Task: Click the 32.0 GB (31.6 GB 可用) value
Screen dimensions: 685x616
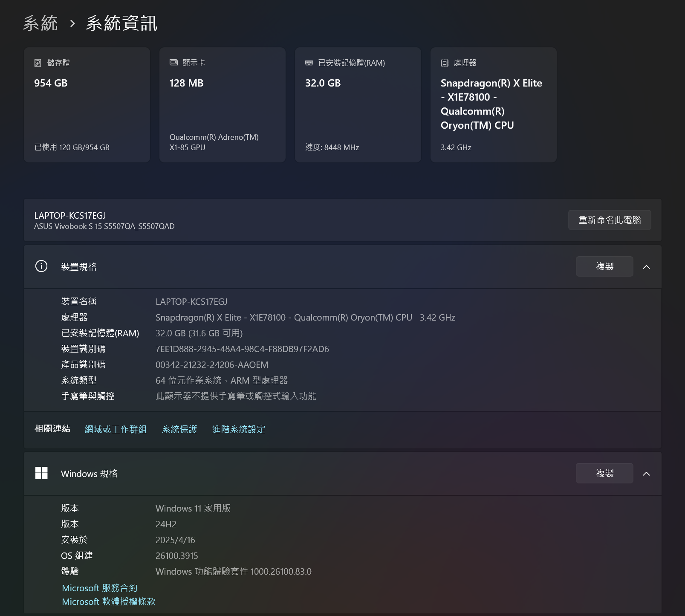Action: pos(199,333)
